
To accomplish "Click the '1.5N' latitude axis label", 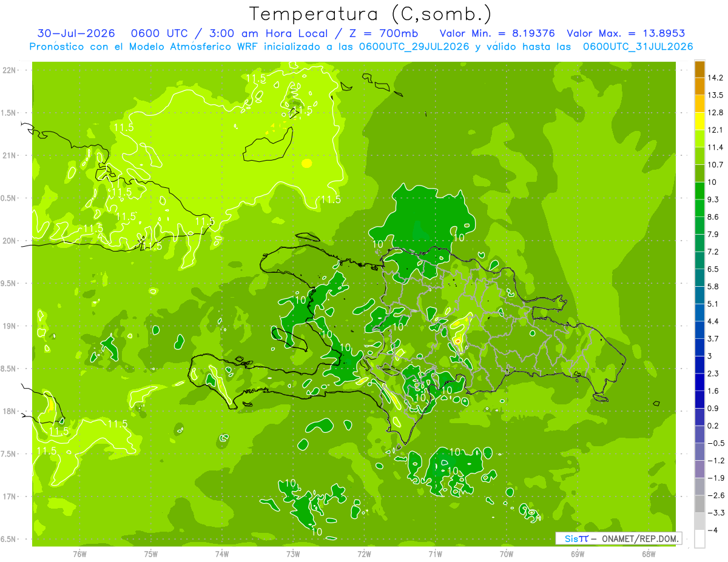I will (9, 113).
